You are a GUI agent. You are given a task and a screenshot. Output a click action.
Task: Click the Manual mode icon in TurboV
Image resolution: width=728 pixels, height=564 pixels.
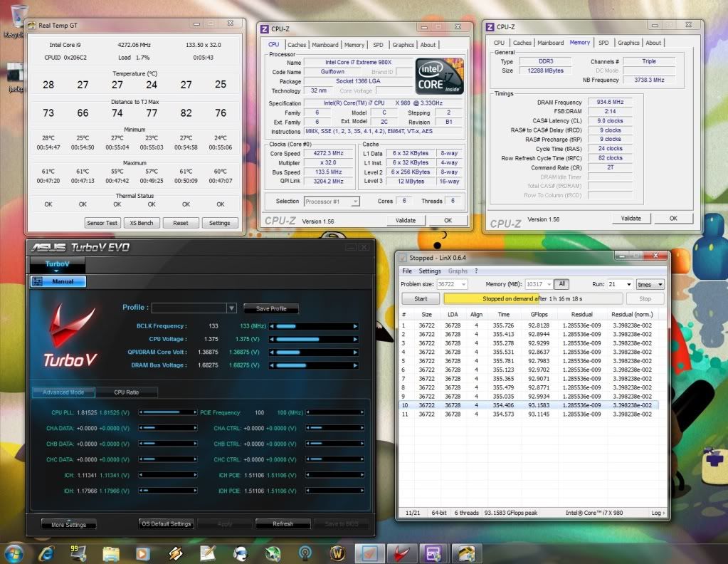point(38,281)
